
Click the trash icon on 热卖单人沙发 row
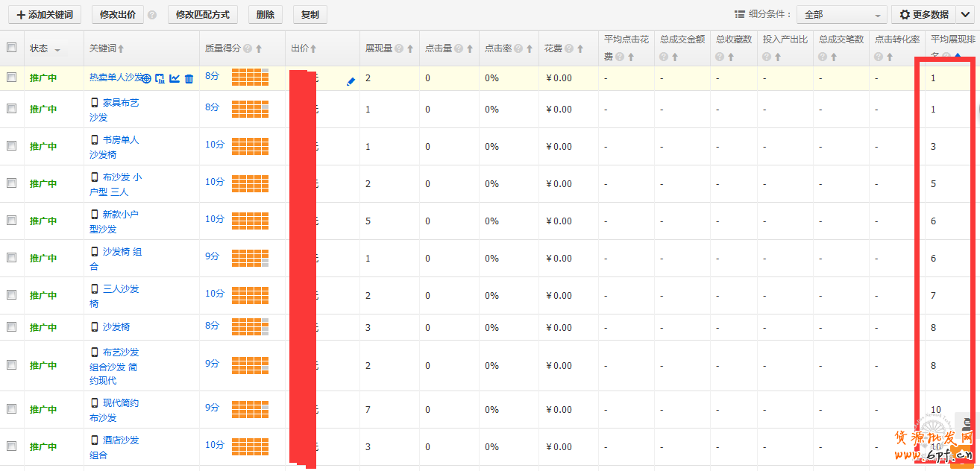tap(189, 78)
